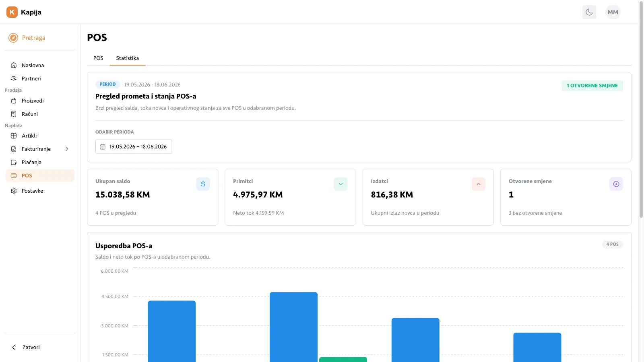Click the clock icon on Otvorene smjene card
This screenshot has width=644, height=362.
click(616, 184)
